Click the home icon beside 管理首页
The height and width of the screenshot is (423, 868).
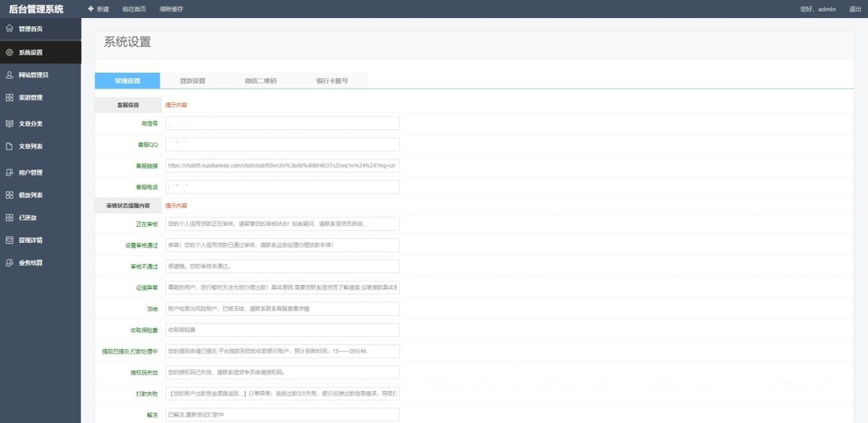(x=9, y=29)
